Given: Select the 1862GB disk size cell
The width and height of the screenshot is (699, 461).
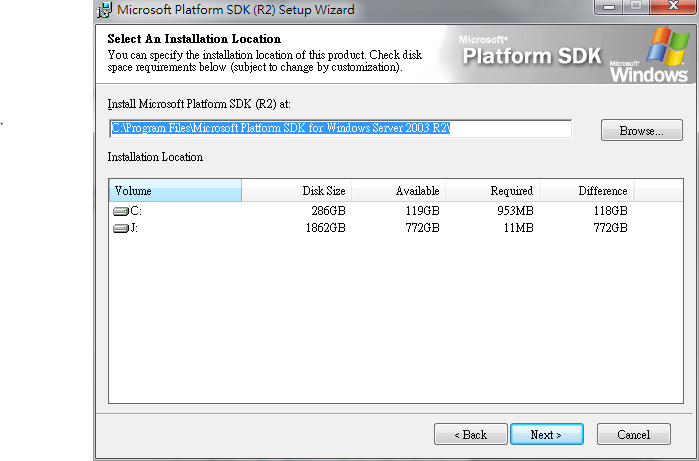Looking at the screenshot, I should (x=325, y=228).
